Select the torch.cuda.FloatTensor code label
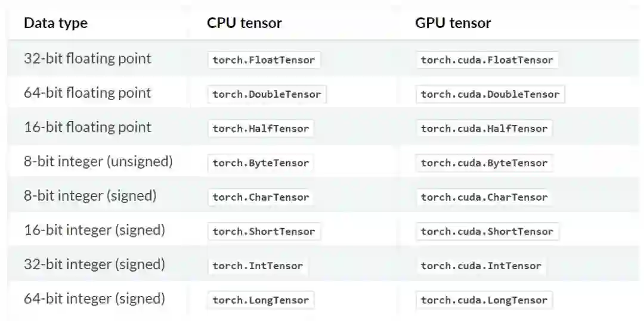The image size is (644, 321). coord(487,60)
